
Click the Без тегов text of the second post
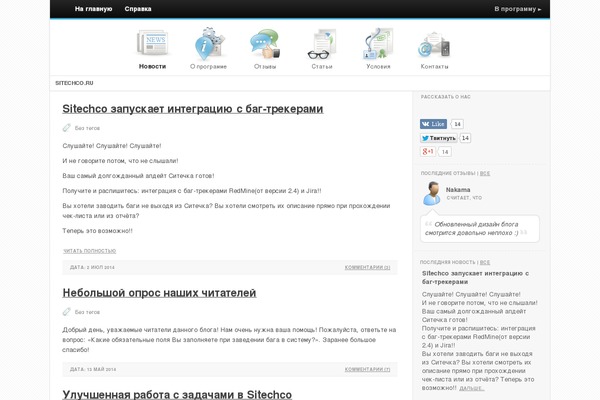tap(87, 312)
